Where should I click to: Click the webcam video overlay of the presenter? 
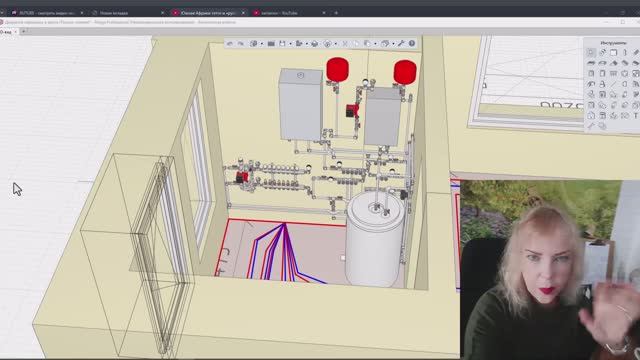tap(550, 269)
